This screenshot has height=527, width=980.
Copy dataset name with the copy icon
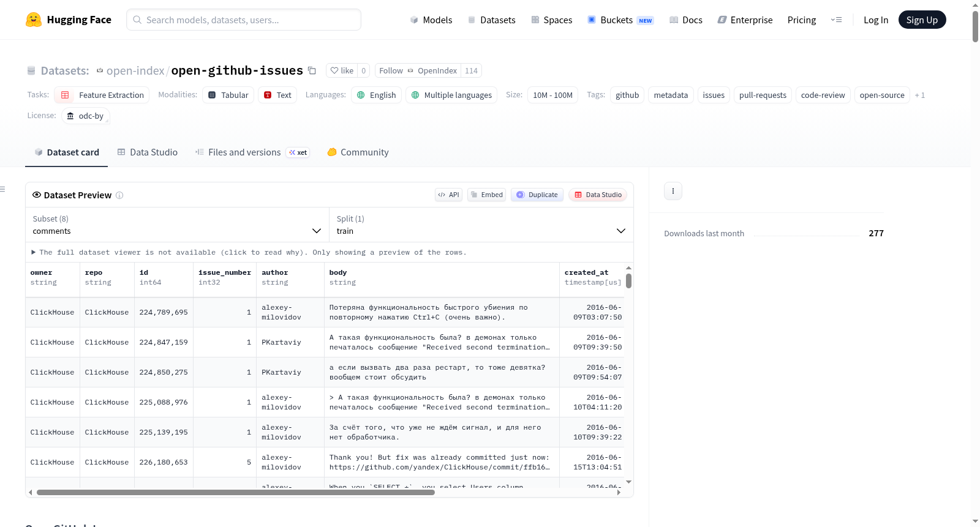(312, 70)
